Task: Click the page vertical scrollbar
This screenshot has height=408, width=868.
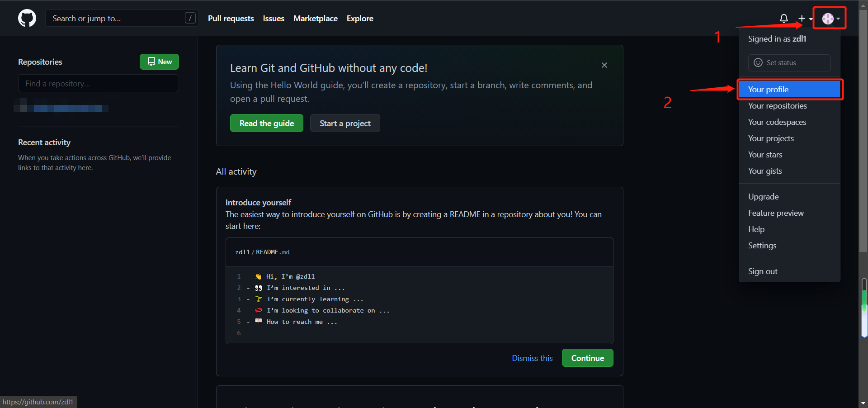Action: click(863, 131)
